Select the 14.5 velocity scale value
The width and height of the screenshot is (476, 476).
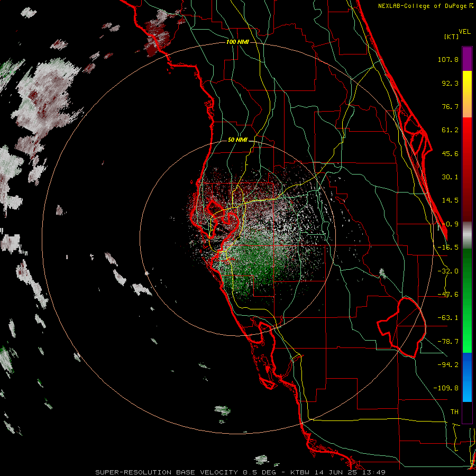coord(450,200)
